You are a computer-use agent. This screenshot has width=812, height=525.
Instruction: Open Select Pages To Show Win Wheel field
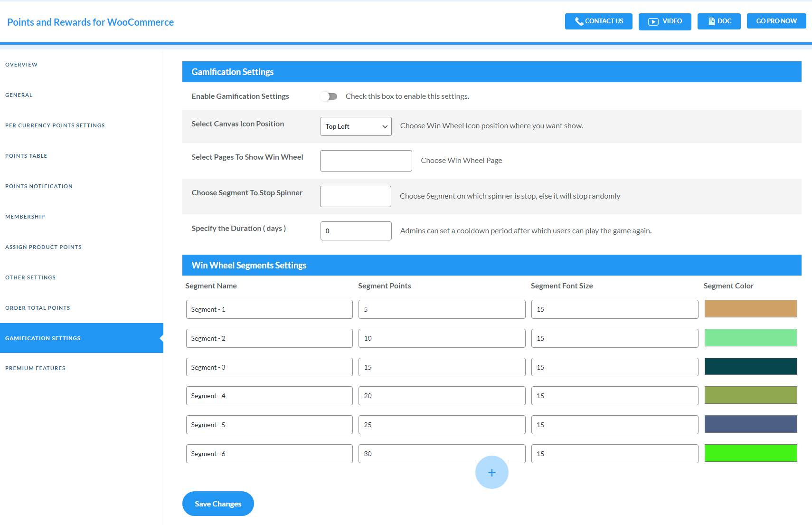[366, 161]
